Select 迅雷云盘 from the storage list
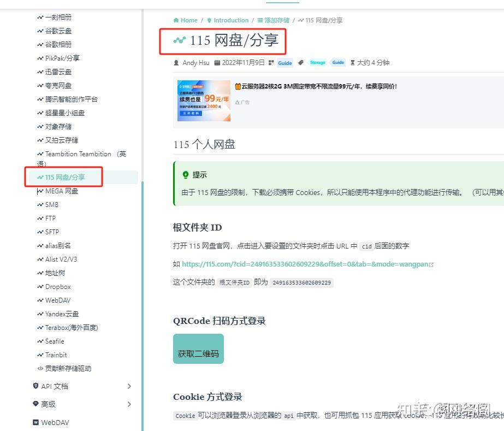Viewport: 504px width, 431px height. (59, 72)
